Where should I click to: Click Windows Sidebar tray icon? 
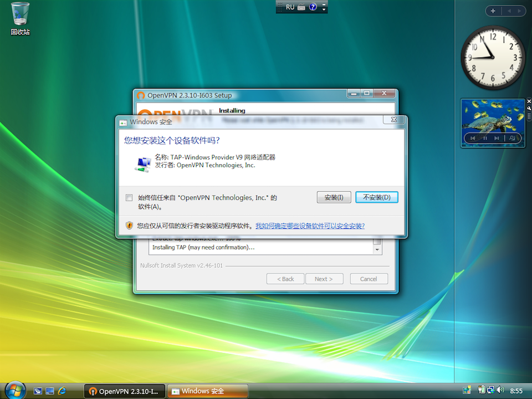467,391
